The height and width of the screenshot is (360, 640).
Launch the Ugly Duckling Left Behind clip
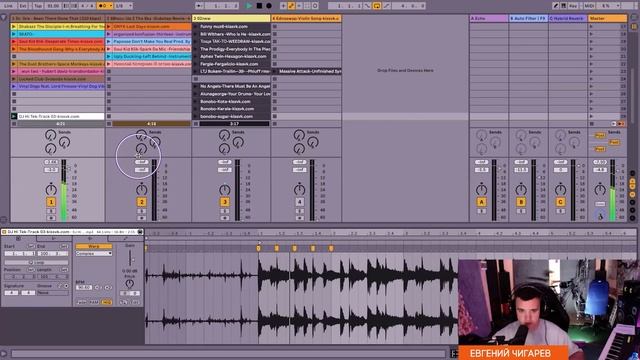coord(109,56)
